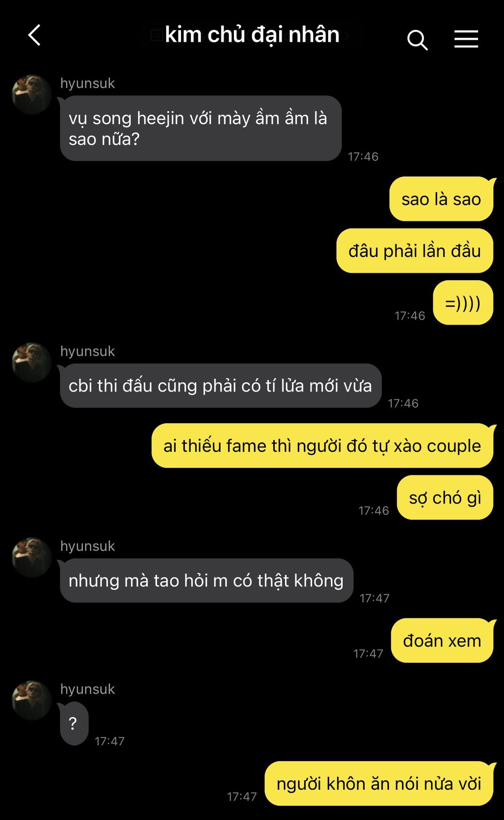
Task: Select the bubble đâu phải lần đầu
Action: click(415, 251)
